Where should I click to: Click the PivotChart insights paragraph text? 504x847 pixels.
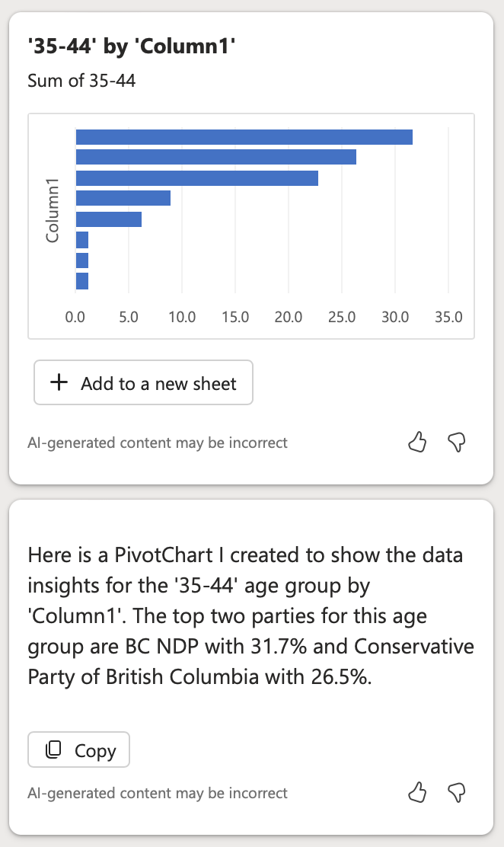[250, 615]
